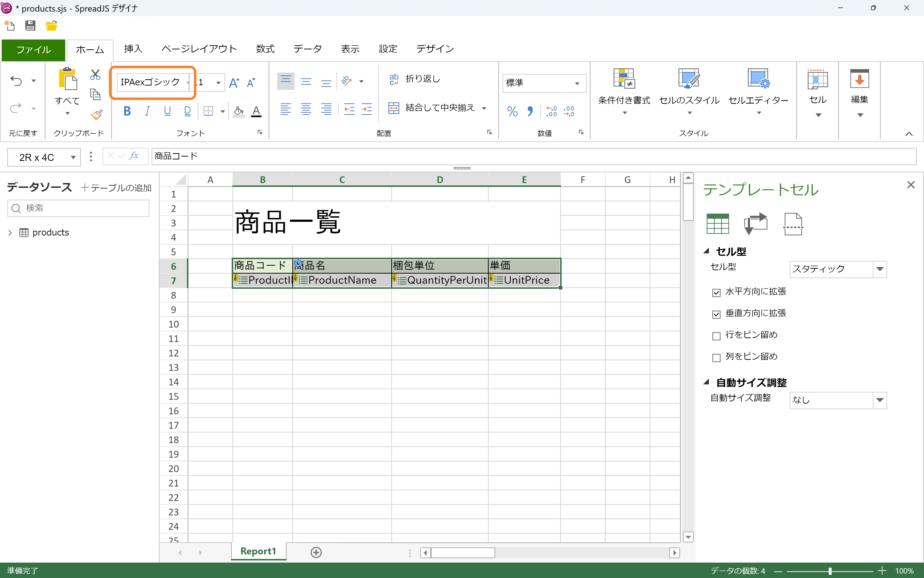Click the Open folder icon

(51, 26)
